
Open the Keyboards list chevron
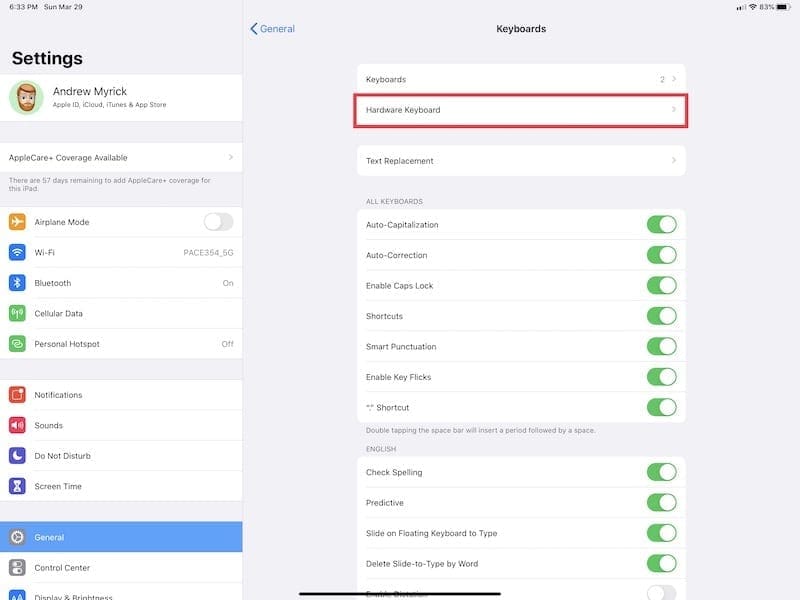[521, 80]
